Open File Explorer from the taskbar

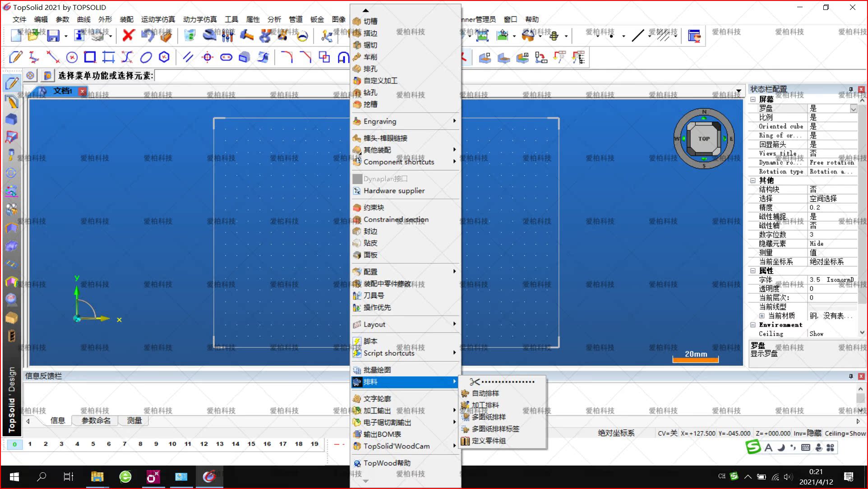[97, 477]
